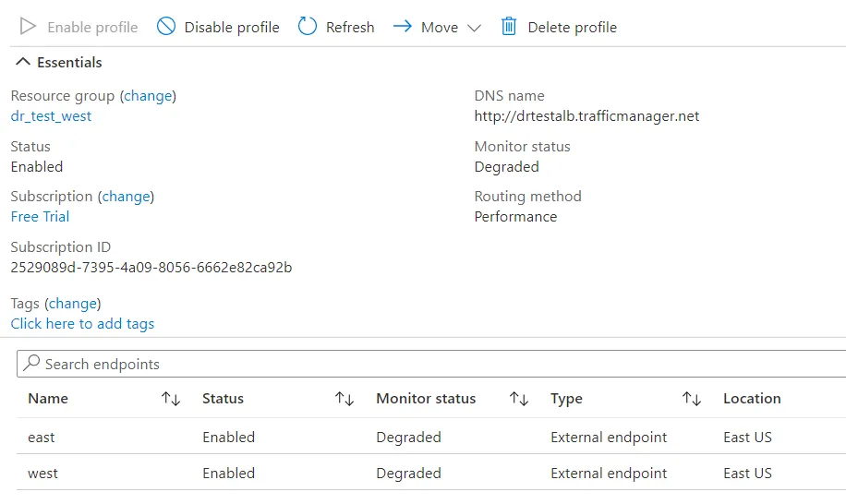The width and height of the screenshot is (846, 504).
Task: Sort endpoints by Status column arrows
Action: (x=344, y=399)
